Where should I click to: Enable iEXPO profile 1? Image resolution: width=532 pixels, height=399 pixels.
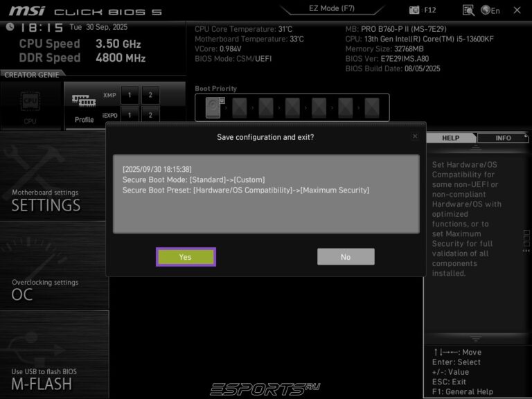pos(130,115)
